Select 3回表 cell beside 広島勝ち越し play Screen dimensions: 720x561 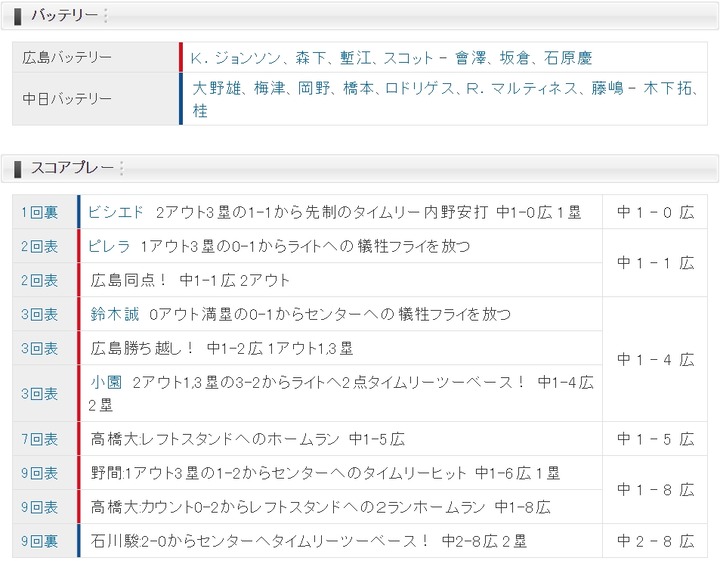(45, 348)
